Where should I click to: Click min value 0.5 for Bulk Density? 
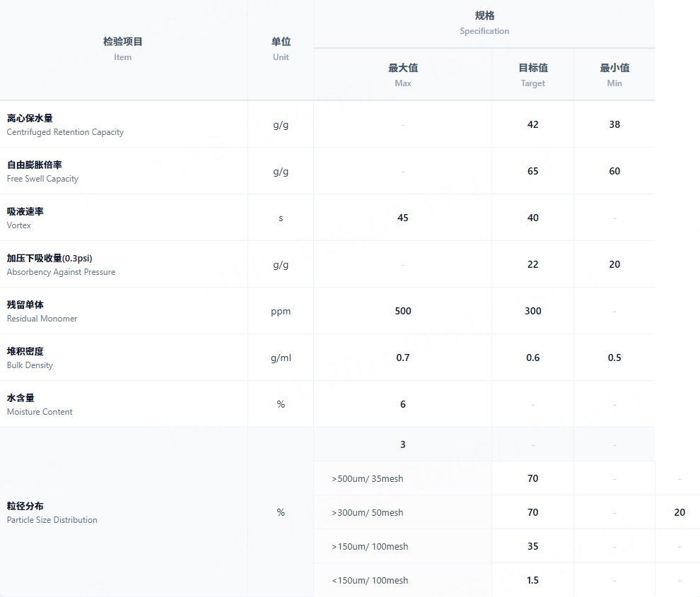coord(614,357)
